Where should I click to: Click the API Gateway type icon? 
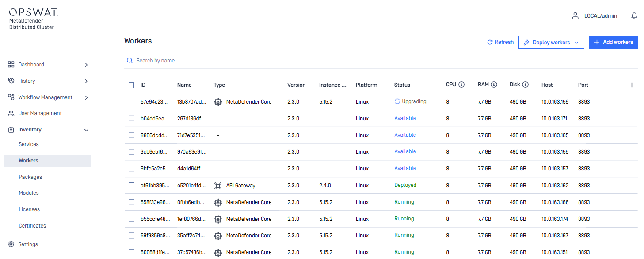217,186
